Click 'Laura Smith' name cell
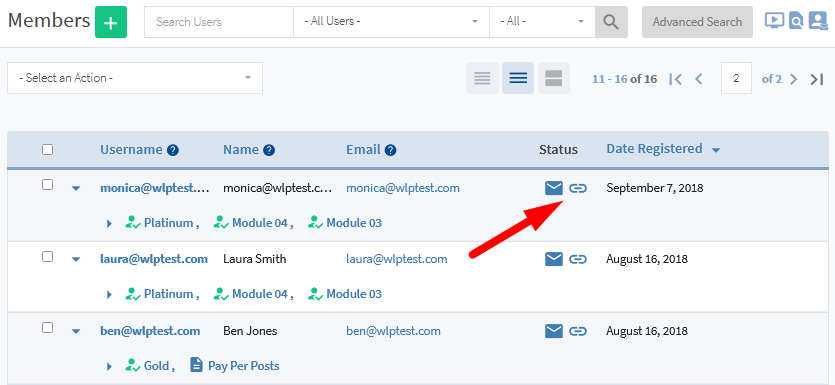 [x=255, y=259]
